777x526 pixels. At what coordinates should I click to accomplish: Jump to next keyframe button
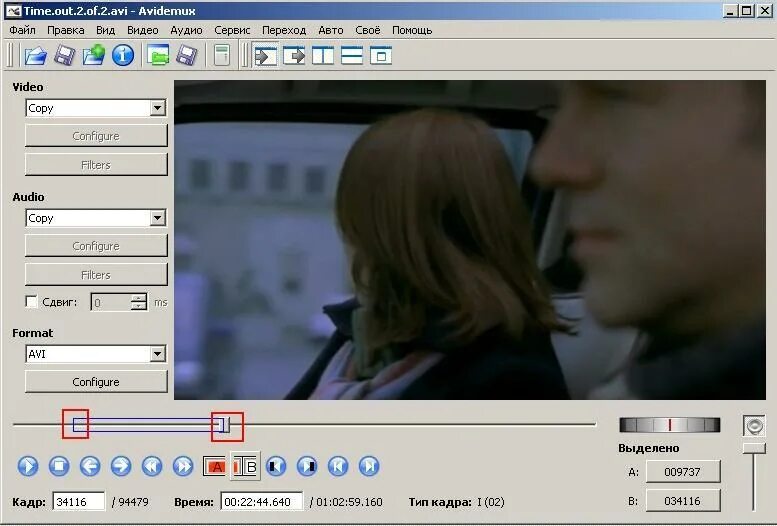[x=183, y=467]
